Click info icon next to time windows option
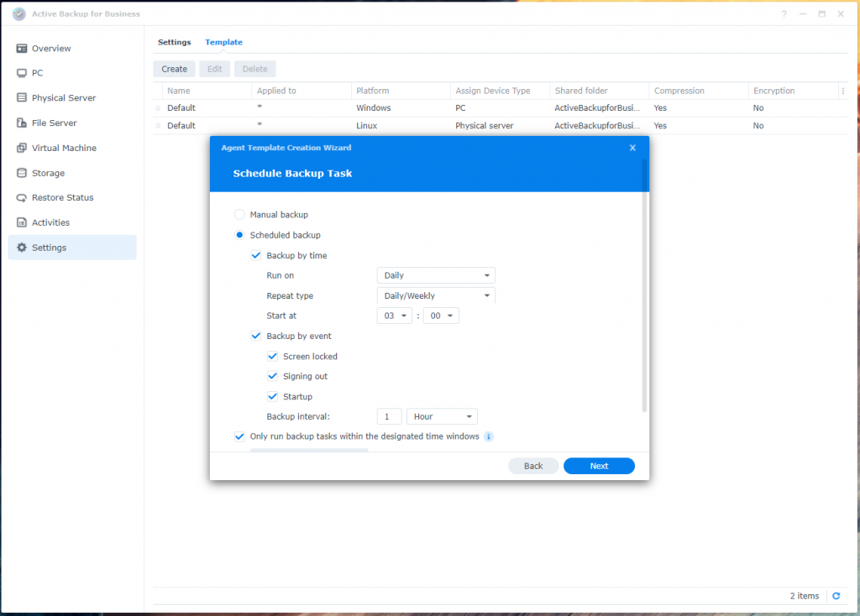860x616 pixels. coord(488,436)
